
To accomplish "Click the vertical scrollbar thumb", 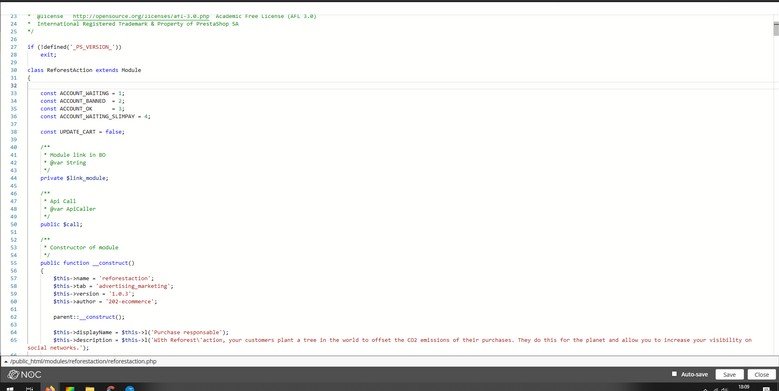I will 776,29.
